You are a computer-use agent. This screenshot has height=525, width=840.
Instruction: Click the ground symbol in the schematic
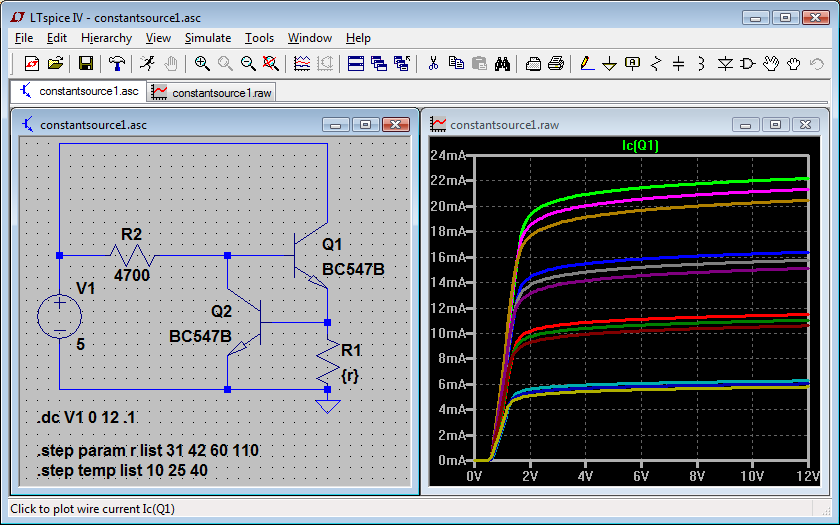click(328, 406)
